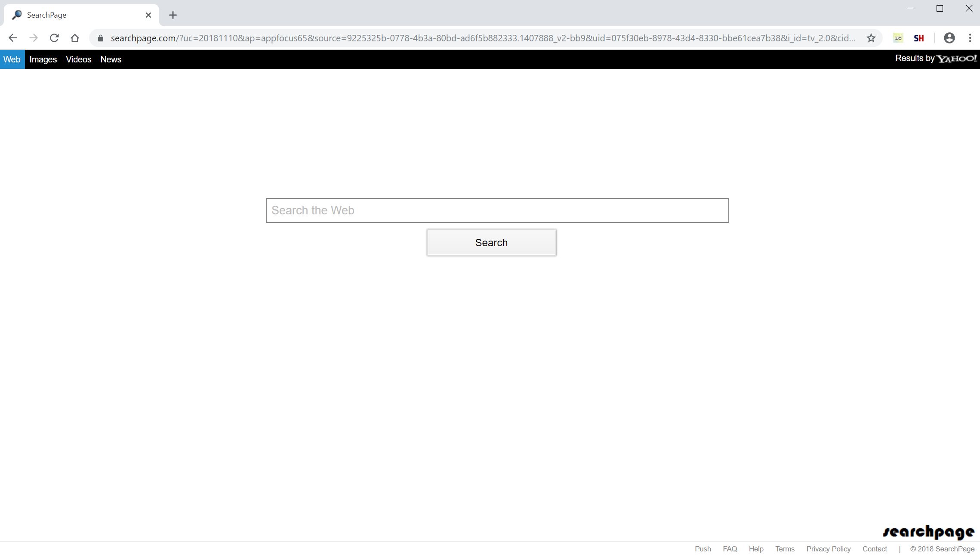Bookmark this page with the star icon
The image size is (980, 557).
871,38
